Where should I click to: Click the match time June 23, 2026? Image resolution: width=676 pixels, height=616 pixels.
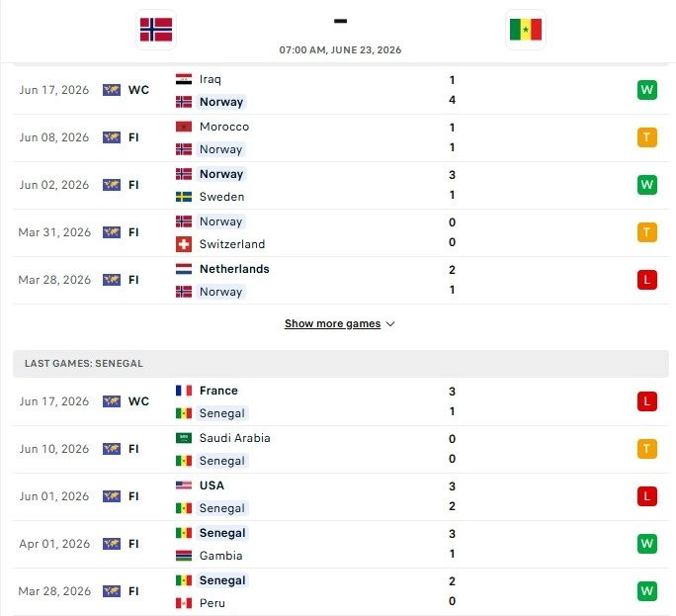click(x=340, y=50)
